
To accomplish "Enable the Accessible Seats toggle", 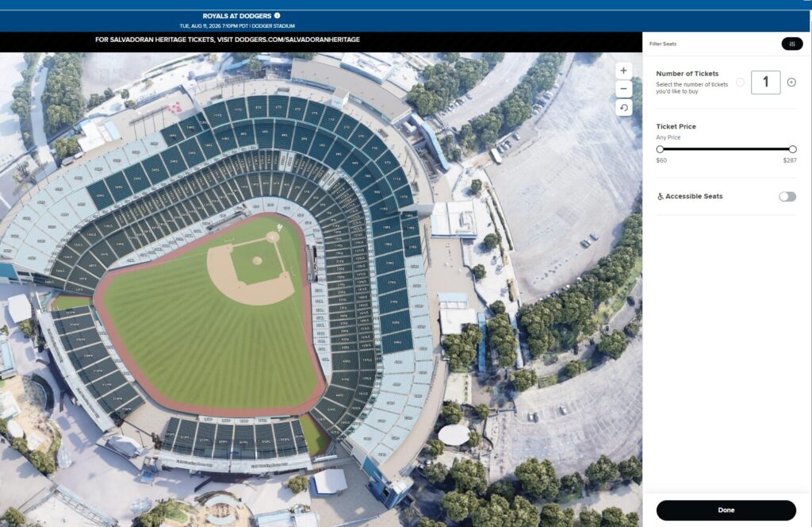I will (x=787, y=196).
